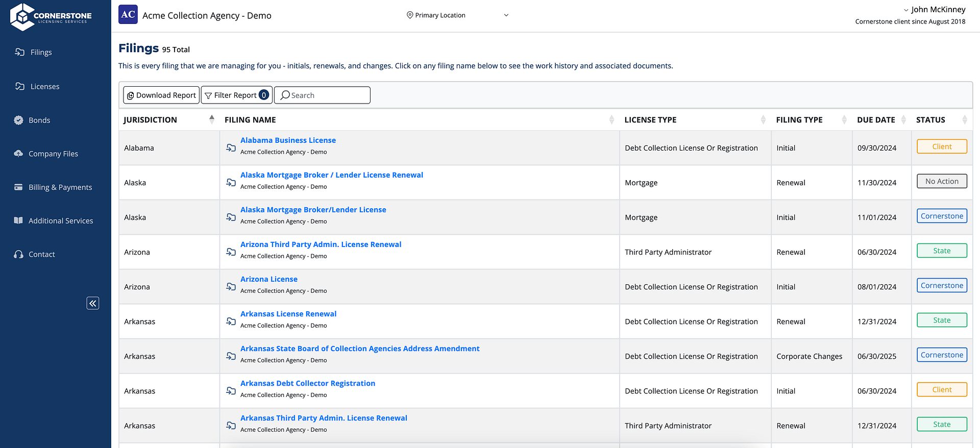Open the Arizona License filing
This screenshot has height=448, width=980.
269,279
